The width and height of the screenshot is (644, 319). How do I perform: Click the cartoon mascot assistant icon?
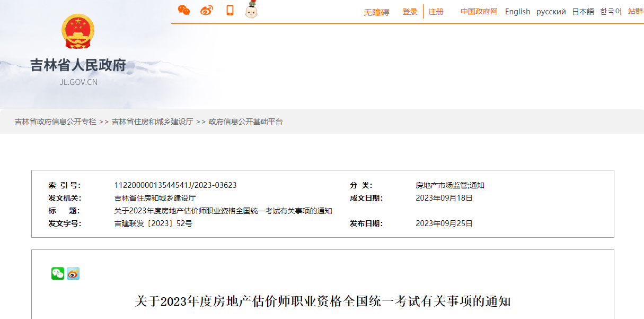pyautogui.click(x=252, y=10)
